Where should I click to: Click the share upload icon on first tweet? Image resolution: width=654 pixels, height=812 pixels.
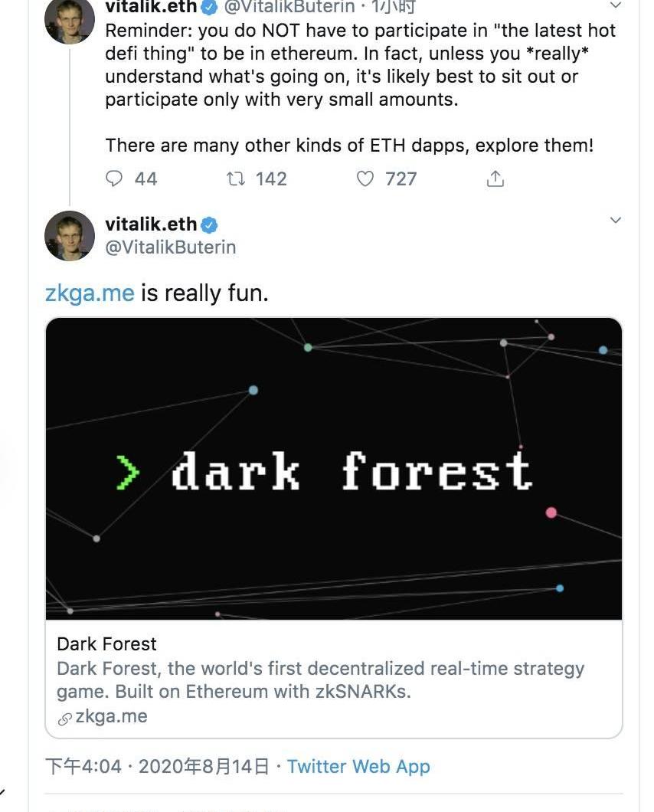pyautogui.click(x=495, y=179)
